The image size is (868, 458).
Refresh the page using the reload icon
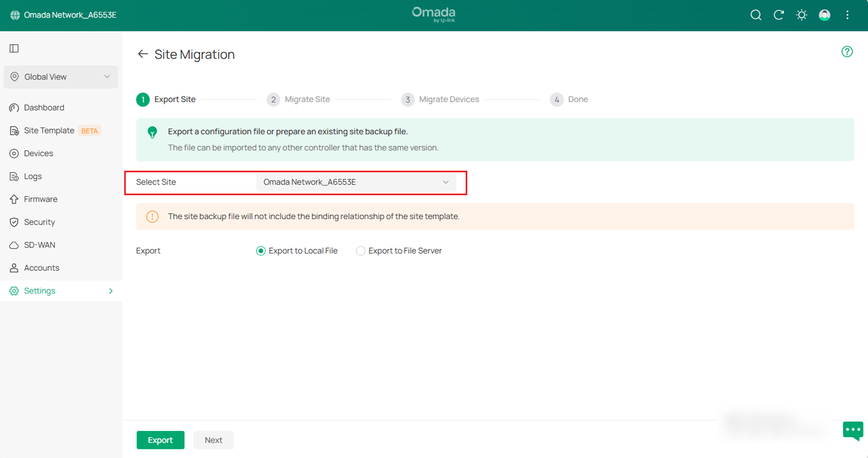(779, 15)
